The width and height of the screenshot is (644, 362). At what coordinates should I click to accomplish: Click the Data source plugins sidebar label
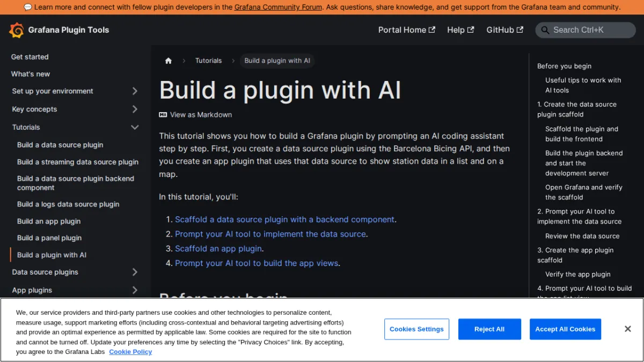pos(45,272)
